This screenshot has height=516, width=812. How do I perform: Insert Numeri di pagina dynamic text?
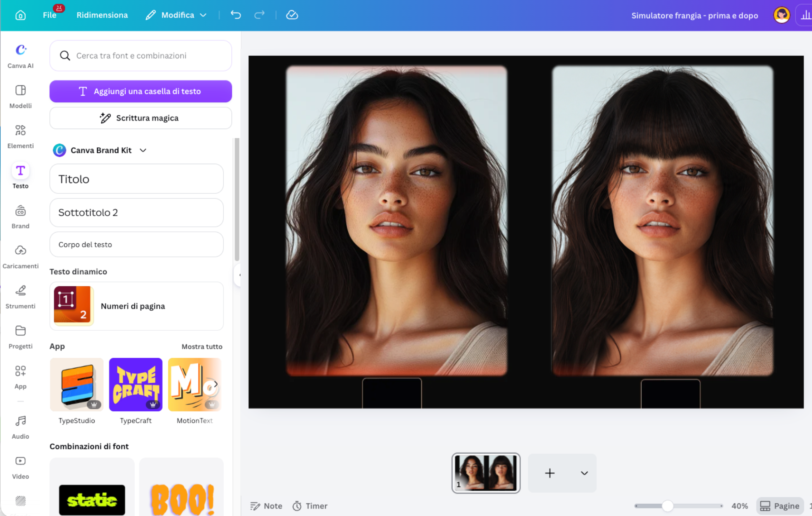(136, 306)
